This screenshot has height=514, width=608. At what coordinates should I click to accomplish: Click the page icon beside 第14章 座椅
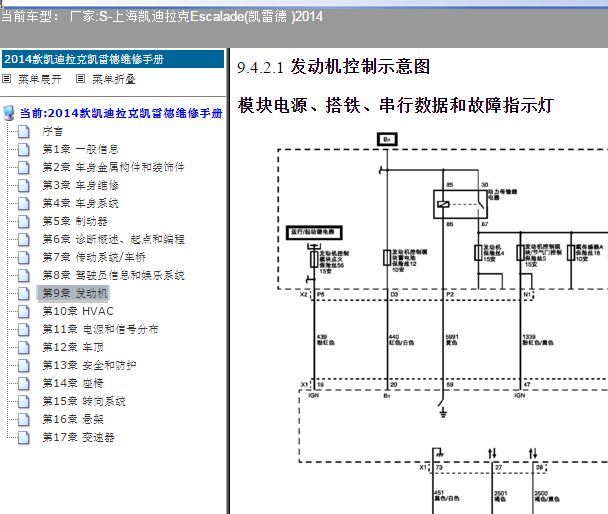click(x=24, y=383)
